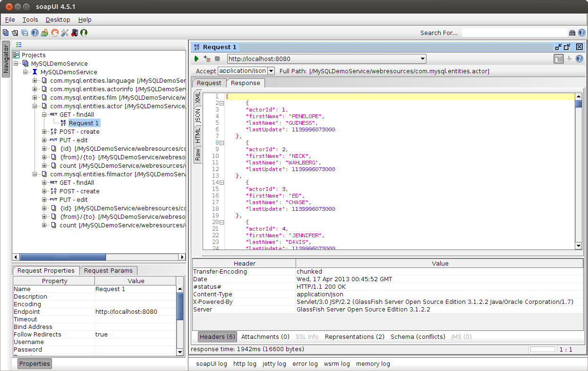Click the Properties button at bottom left

pyautogui.click(x=34, y=363)
